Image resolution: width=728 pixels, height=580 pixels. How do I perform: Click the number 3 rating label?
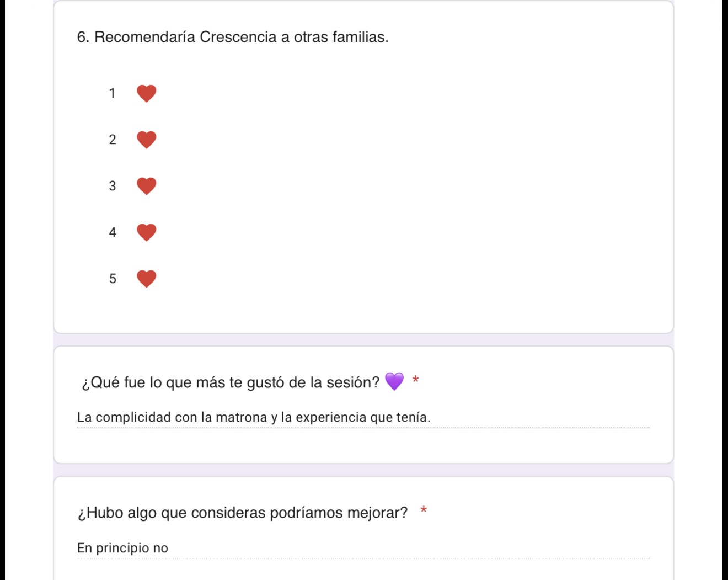(113, 186)
